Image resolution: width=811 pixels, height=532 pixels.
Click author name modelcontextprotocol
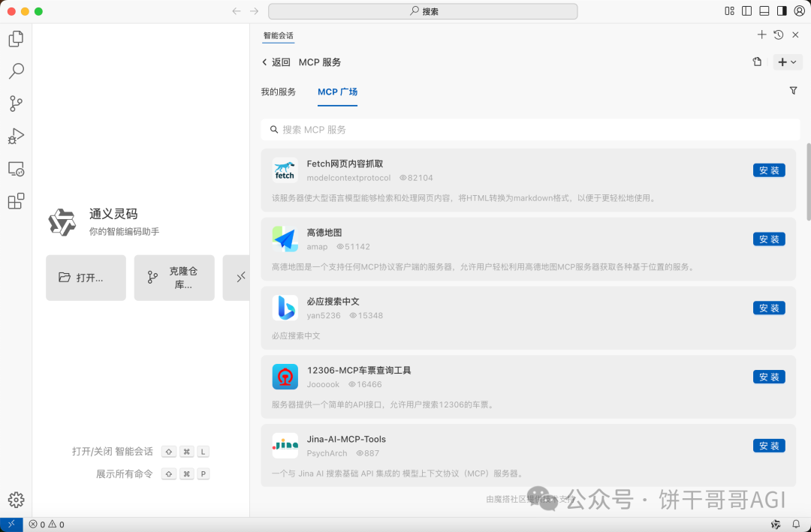pos(348,178)
